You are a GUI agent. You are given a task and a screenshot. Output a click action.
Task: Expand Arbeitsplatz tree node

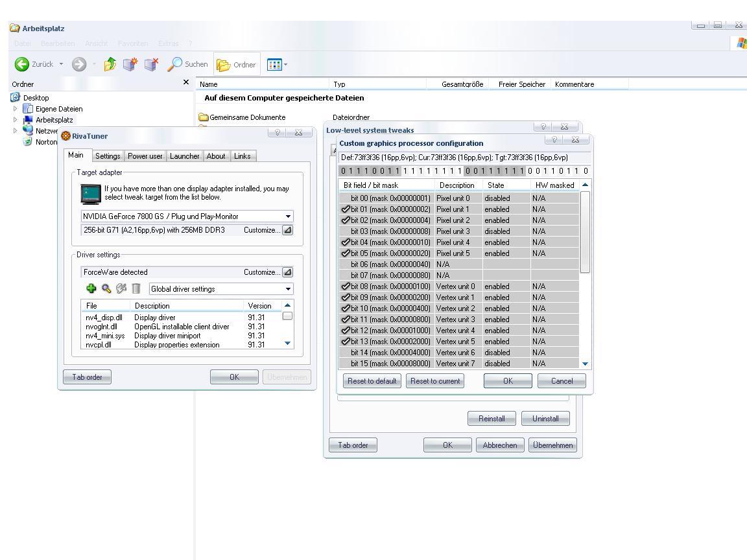[x=16, y=119]
